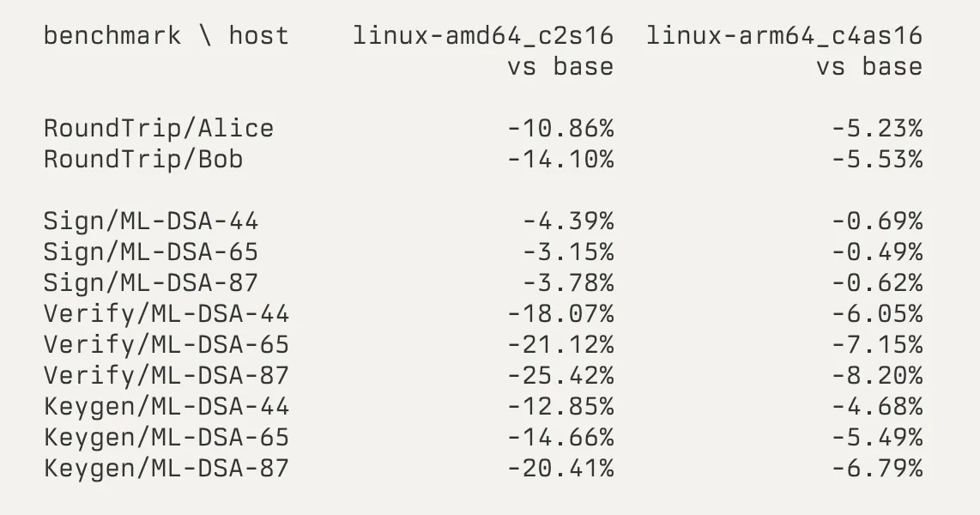Click the Sign/ML-DSA-65 benchmark label
This screenshot has width=980, height=515.
coord(151,251)
